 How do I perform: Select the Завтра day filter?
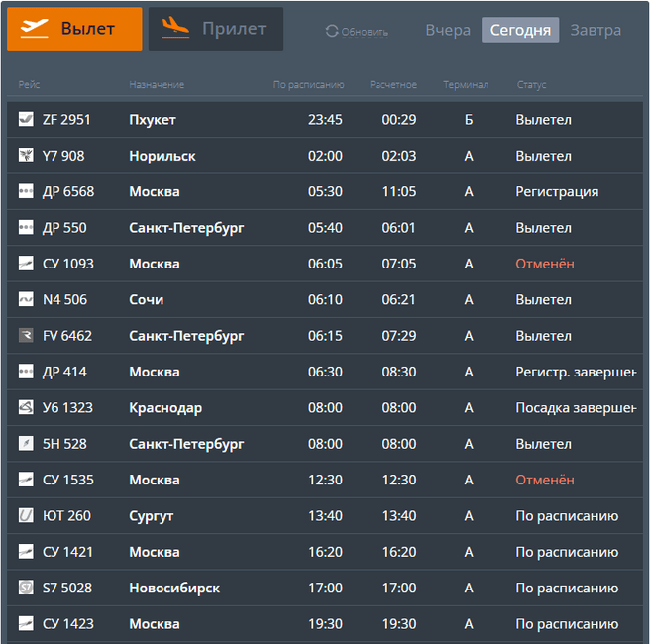[596, 30]
